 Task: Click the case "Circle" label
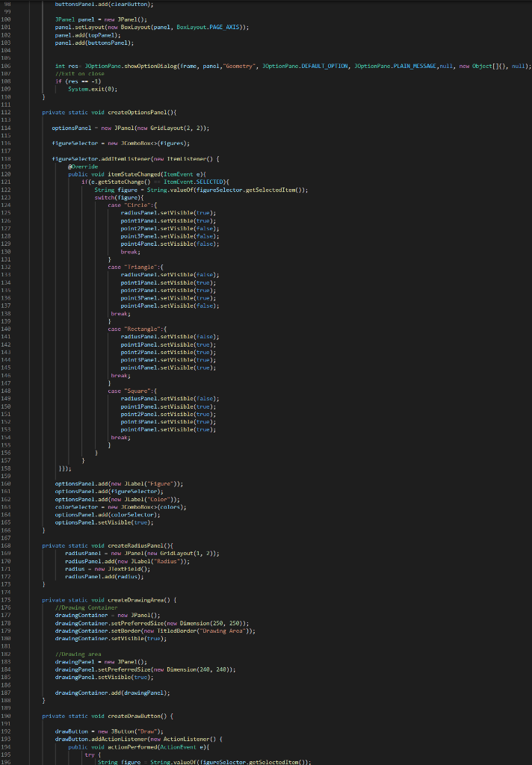click(x=132, y=205)
